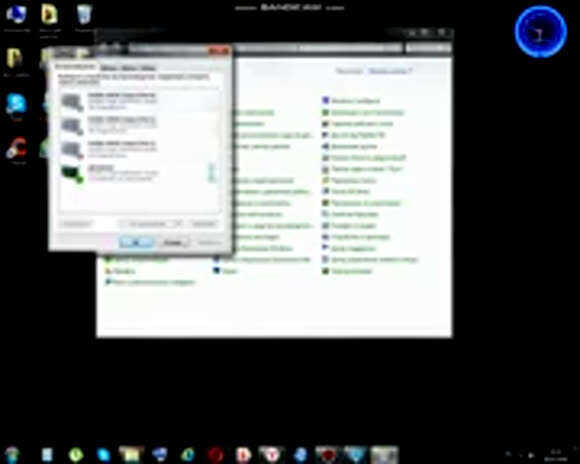Click the highlighted OK button in Sound dialog
The image size is (580, 464).
coord(136,243)
